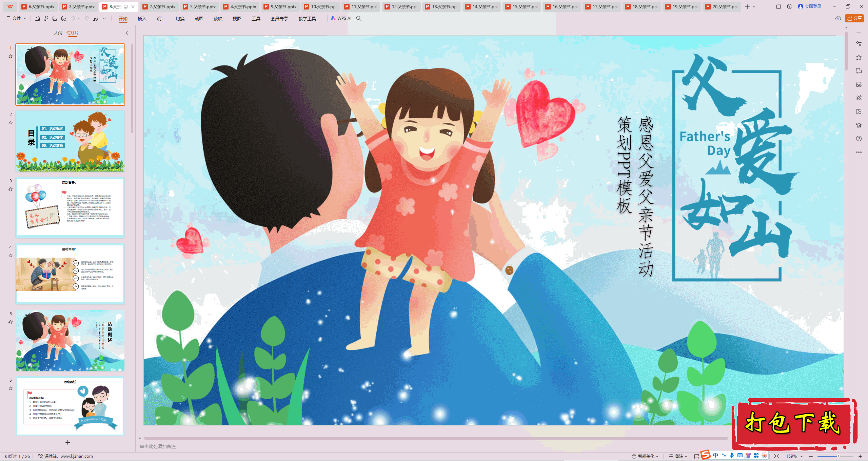
Task: Add a comment with the status bar icon
Action: click(696, 456)
